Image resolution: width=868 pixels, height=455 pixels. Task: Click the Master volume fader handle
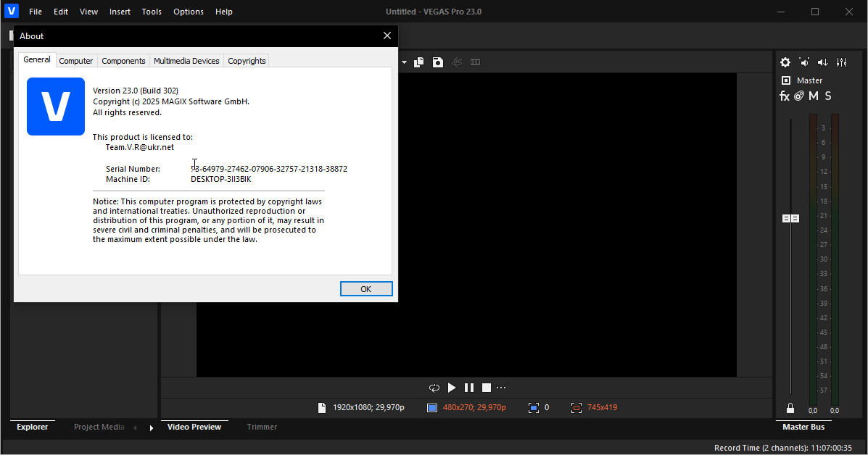(790, 218)
